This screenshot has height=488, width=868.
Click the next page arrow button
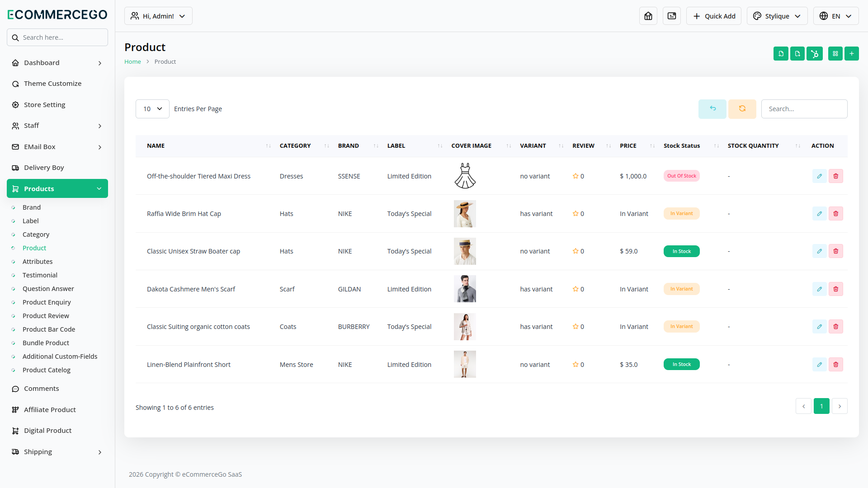coord(840,406)
